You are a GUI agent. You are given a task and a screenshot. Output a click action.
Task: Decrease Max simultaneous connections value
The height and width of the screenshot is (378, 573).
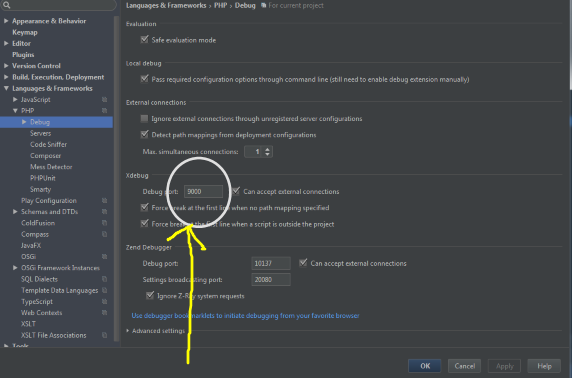[x=267, y=154]
